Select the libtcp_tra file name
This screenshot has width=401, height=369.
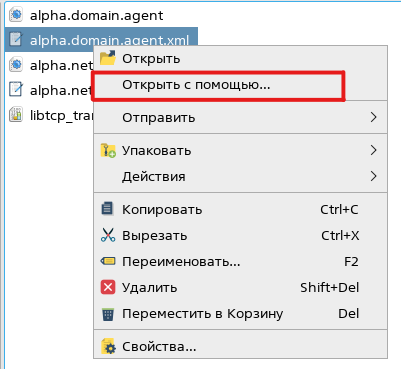(61, 116)
